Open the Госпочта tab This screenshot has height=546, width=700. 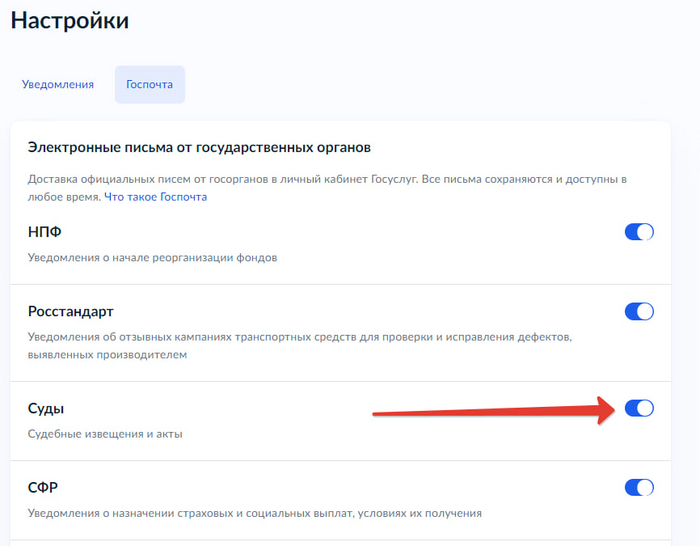[x=150, y=84]
